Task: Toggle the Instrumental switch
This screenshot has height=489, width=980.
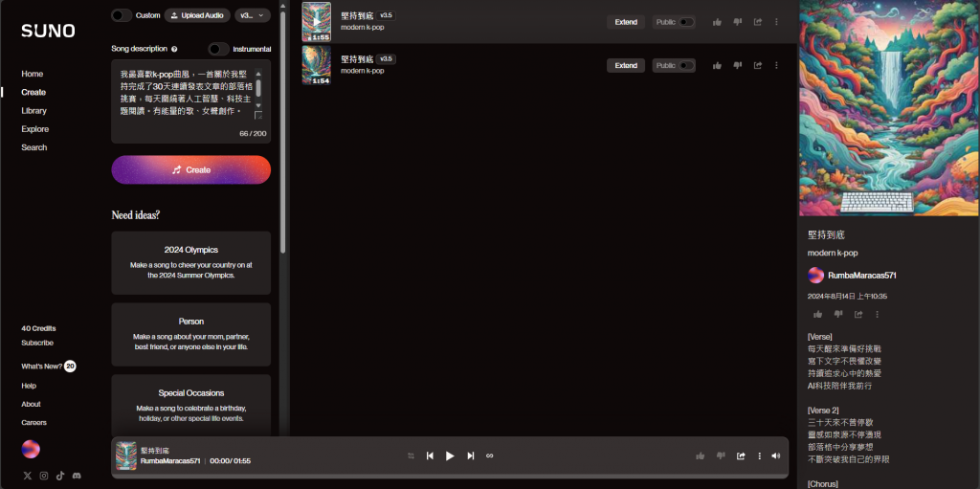Action: tap(219, 49)
